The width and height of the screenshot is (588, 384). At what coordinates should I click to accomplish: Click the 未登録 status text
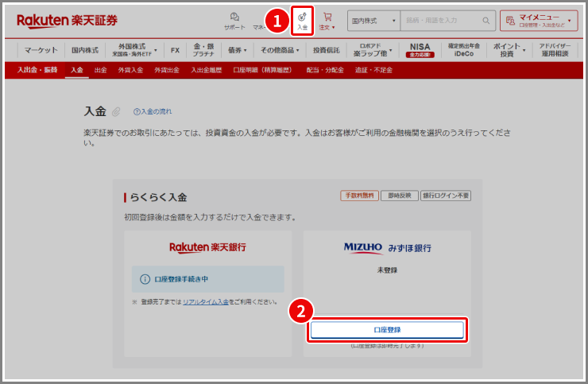(387, 270)
